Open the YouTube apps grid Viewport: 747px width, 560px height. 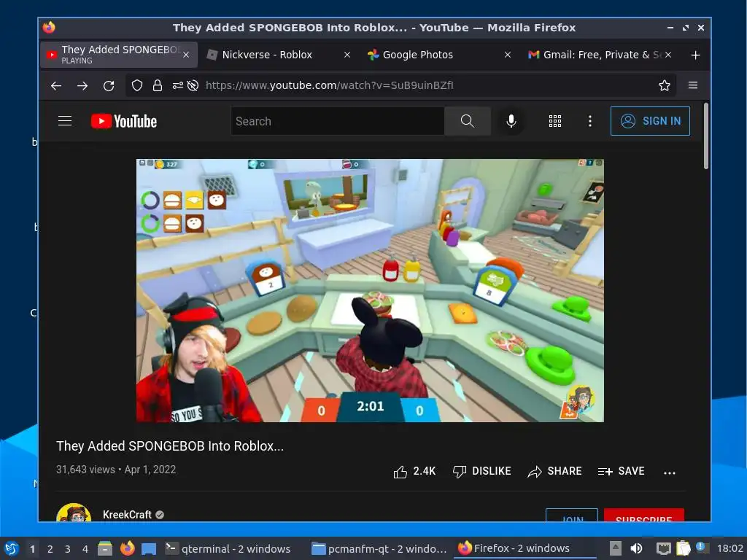555,121
